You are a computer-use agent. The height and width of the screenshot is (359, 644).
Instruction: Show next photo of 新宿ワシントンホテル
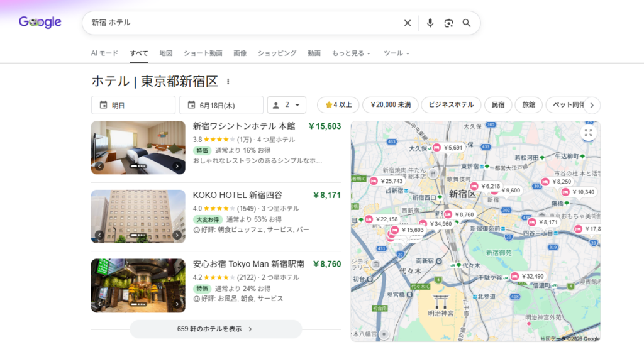click(177, 166)
